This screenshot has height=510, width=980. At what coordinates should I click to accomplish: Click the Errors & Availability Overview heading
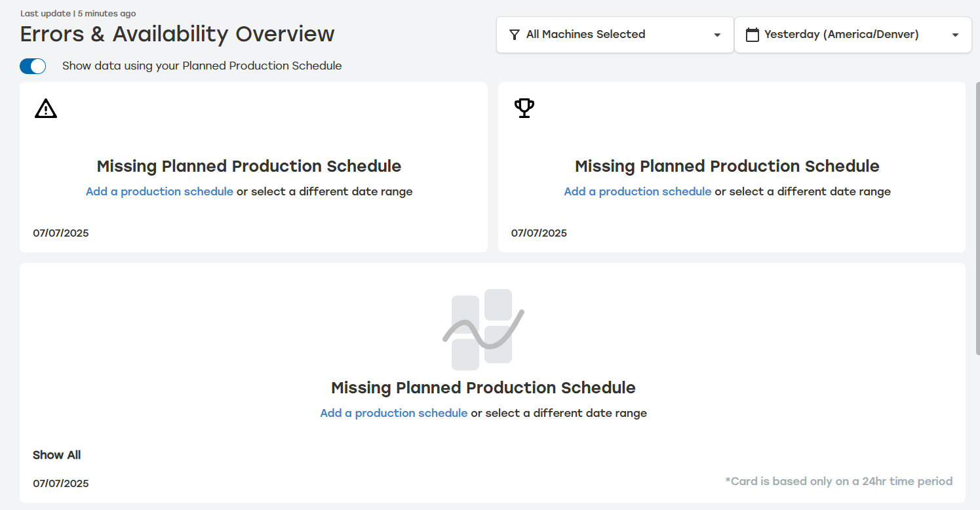click(177, 34)
